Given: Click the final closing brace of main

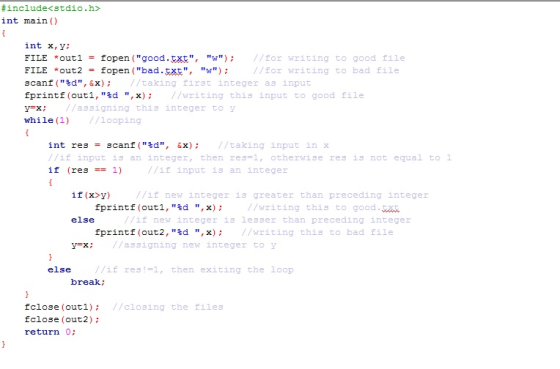Looking at the screenshot, I should pyautogui.click(x=3, y=344).
